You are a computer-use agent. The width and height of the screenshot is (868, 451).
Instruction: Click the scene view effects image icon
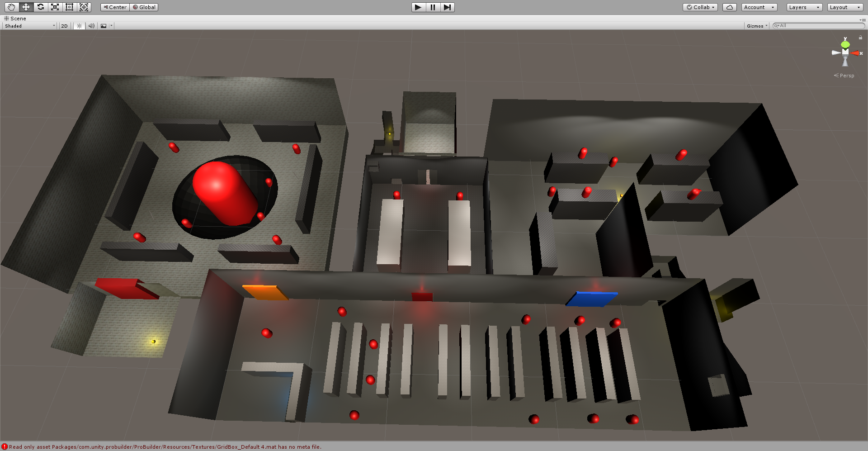coord(103,26)
